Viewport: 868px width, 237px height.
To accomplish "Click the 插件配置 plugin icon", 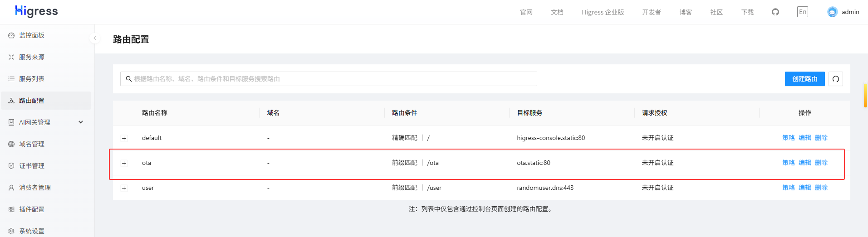I will tap(11, 209).
